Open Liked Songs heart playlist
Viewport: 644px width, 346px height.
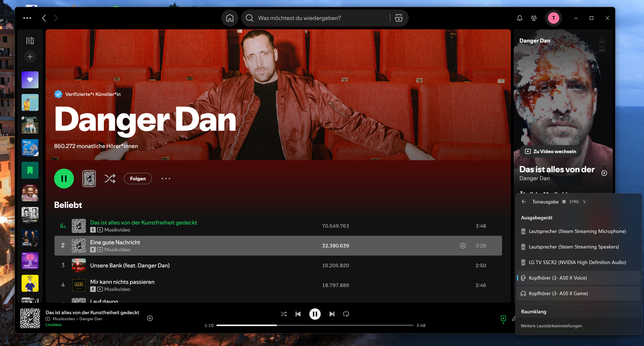click(30, 80)
